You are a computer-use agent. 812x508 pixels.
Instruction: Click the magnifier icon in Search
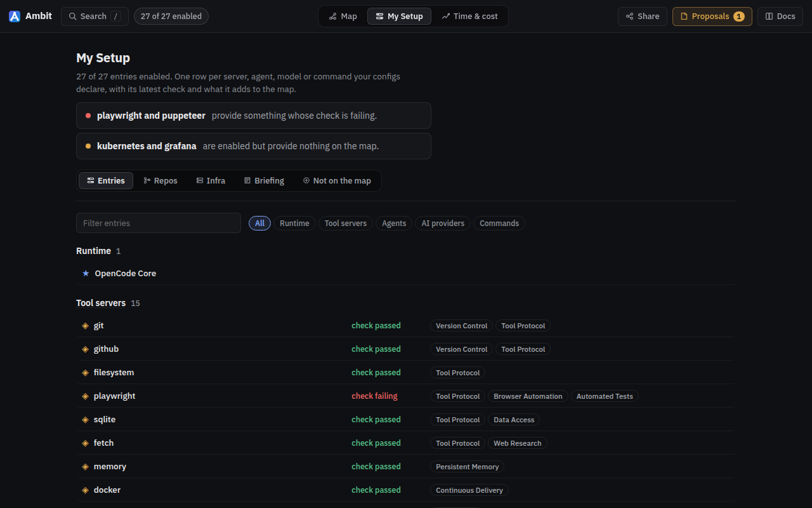[73, 17]
